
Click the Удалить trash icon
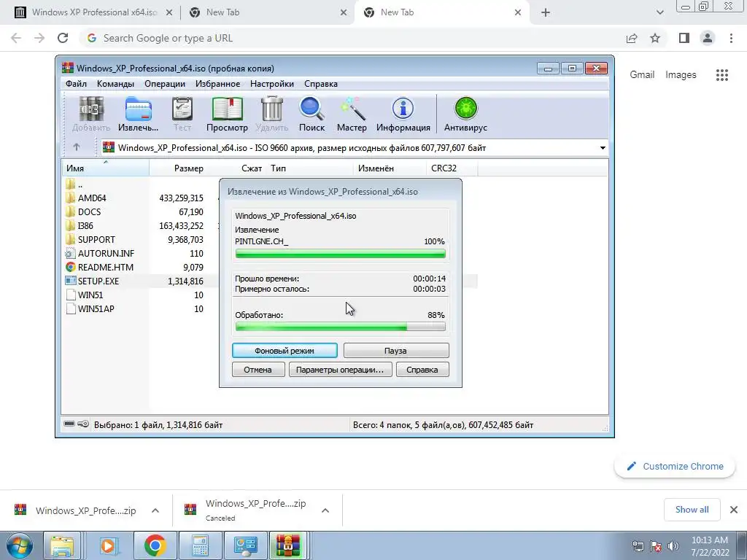click(x=272, y=114)
